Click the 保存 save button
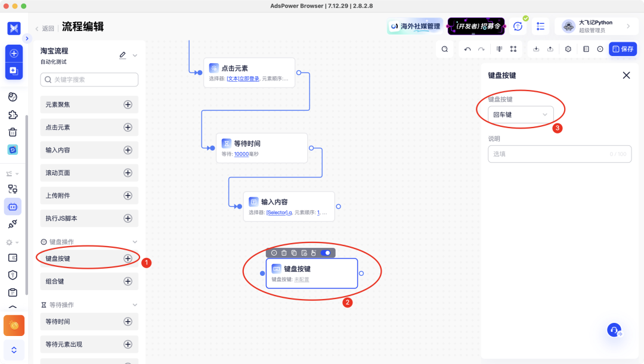The height and width of the screenshot is (364, 644). pos(623,49)
